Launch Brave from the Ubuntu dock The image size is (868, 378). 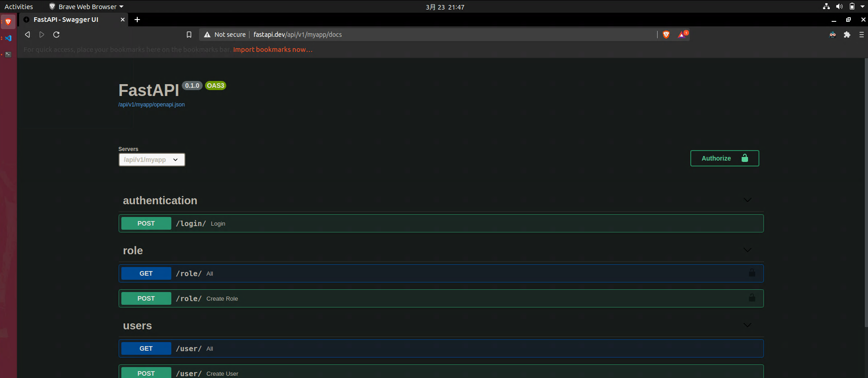coord(8,21)
